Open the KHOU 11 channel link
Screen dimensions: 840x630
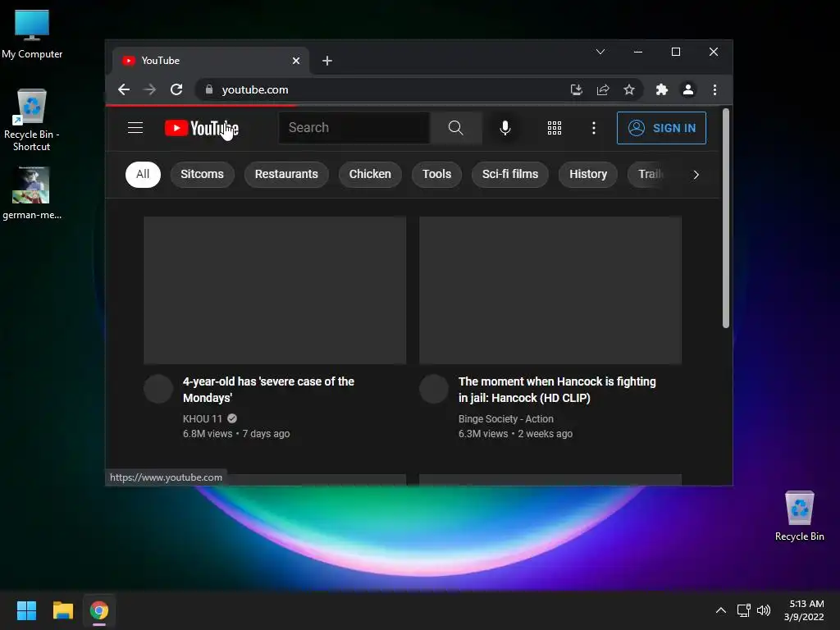pos(203,419)
